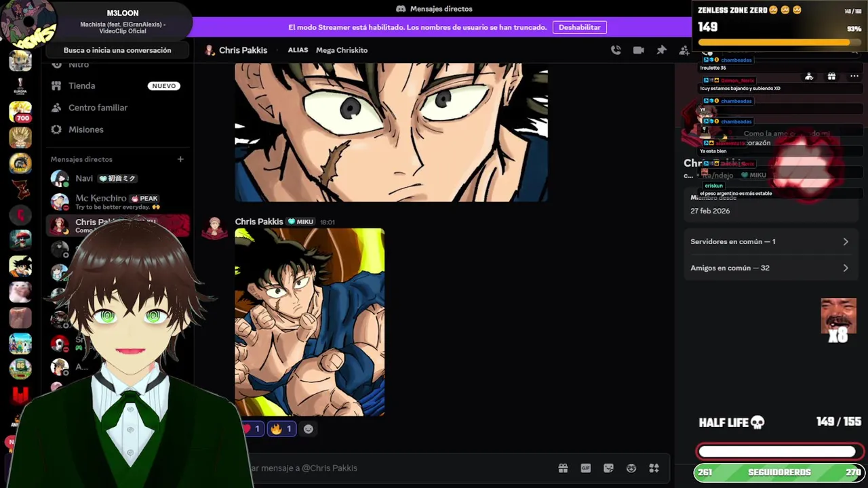Select the Chris Pakkis conversation
Image resolution: width=868 pixels, height=488 pixels.
coord(119,226)
